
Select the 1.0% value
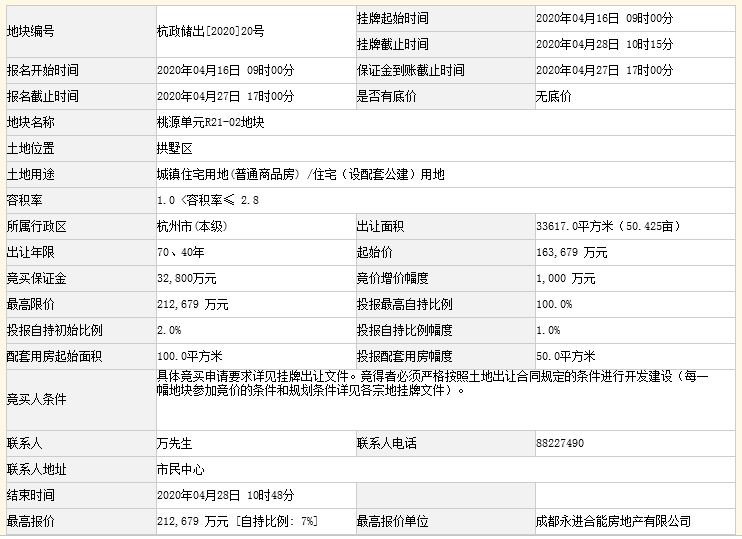pos(548,330)
